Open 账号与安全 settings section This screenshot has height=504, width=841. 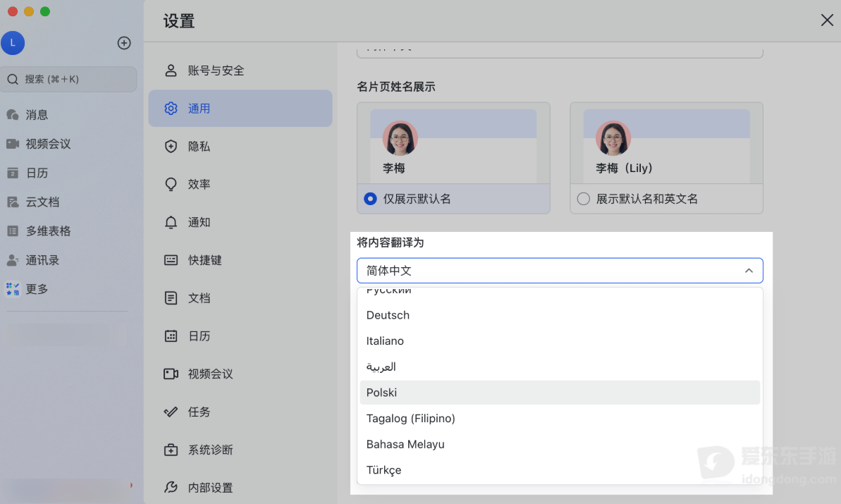[x=240, y=70]
